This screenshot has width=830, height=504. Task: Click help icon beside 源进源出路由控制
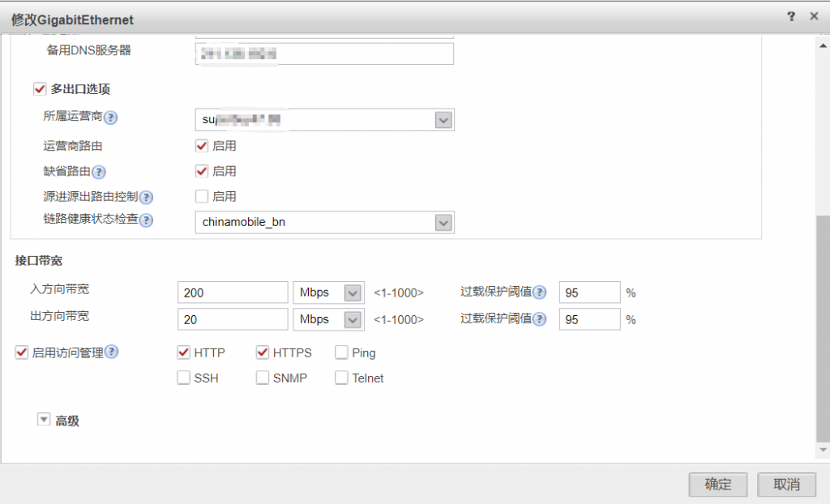click(x=147, y=197)
